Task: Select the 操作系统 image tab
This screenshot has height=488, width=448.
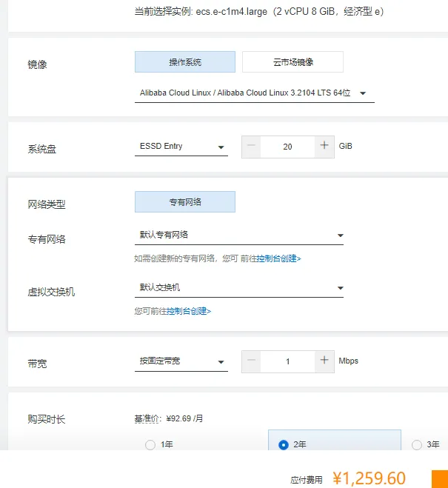Action: coord(185,62)
